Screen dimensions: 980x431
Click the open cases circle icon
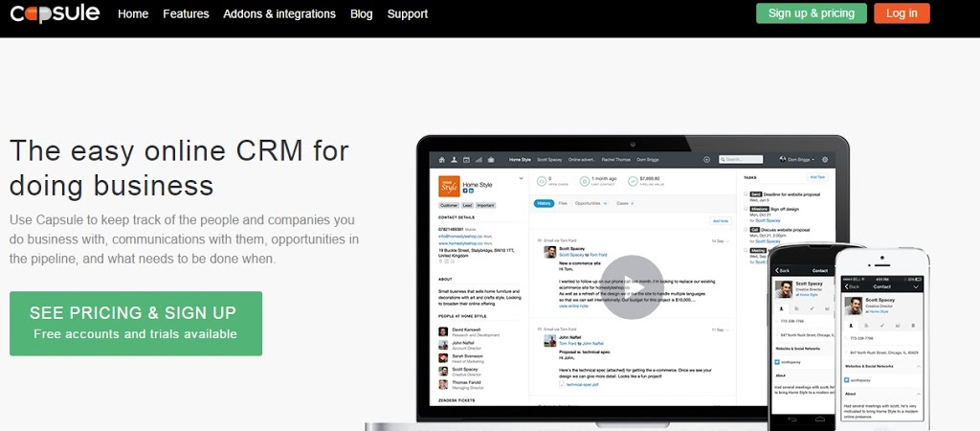pyautogui.click(x=542, y=181)
